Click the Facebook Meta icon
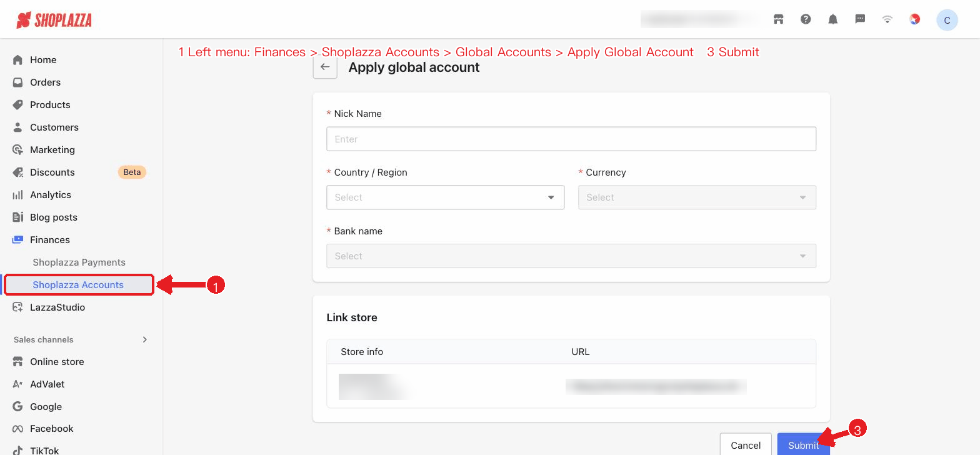 tap(17, 429)
